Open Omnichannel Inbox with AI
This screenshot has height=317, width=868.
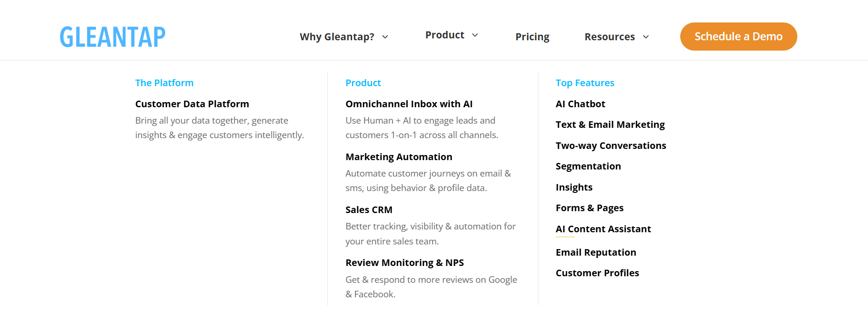click(x=409, y=104)
